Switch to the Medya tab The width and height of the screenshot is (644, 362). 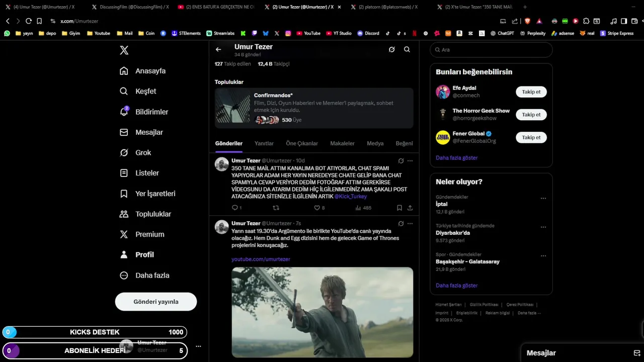375,143
